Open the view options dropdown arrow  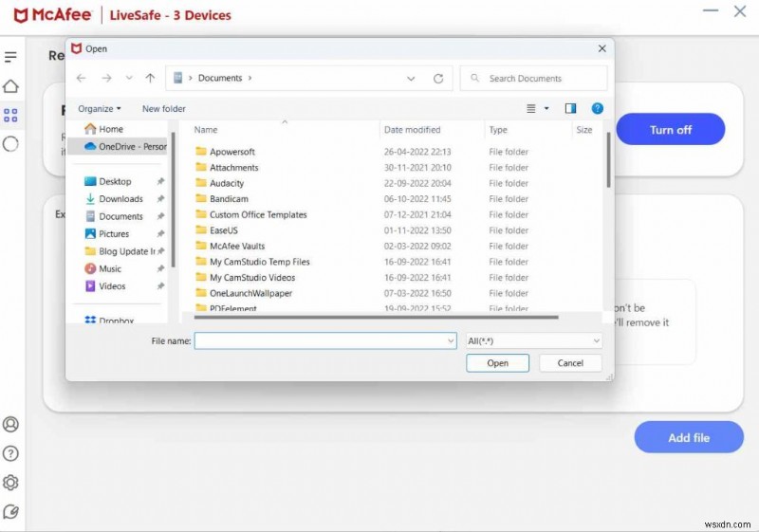click(x=546, y=108)
